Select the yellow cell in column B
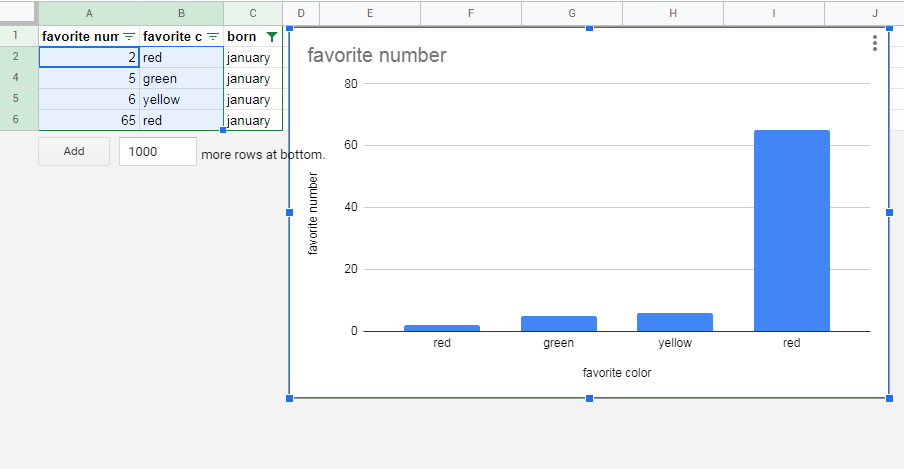This screenshot has width=904, height=469. click(x=181, y=99)
